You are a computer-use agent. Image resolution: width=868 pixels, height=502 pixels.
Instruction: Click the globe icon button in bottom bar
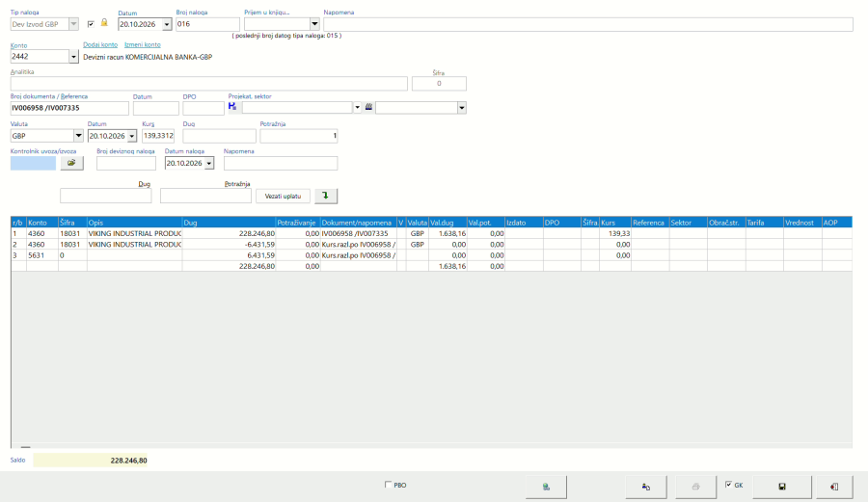click(546, 487)
